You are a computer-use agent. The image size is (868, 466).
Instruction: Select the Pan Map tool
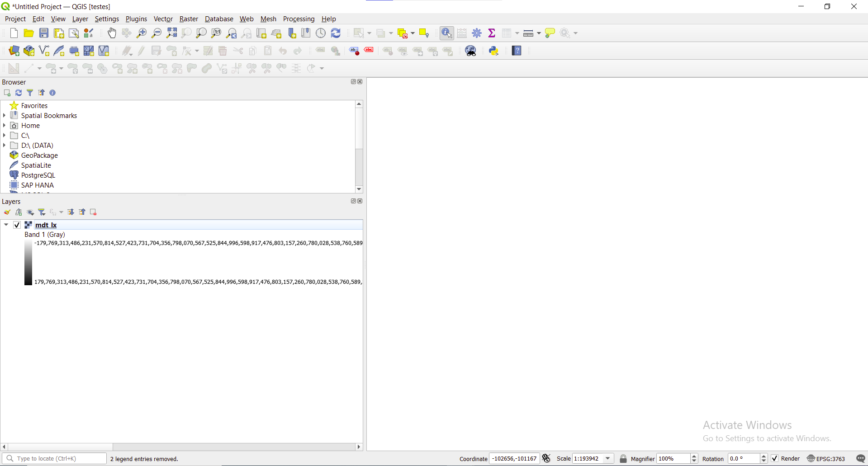click(x=112, y=33)
